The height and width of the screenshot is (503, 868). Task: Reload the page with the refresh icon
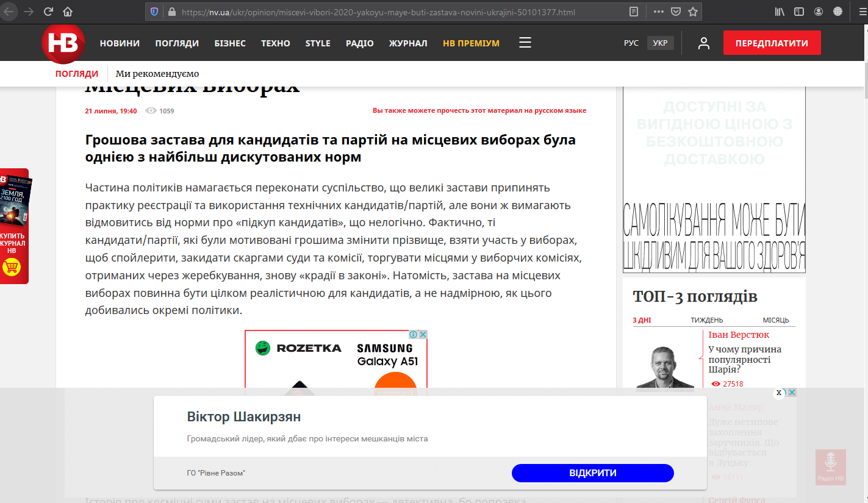48,12
